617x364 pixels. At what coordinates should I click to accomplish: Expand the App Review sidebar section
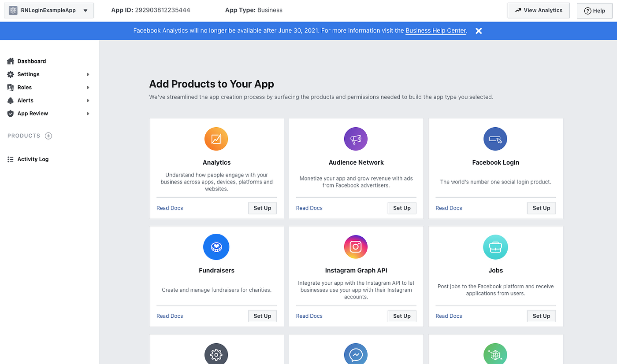[49, 114]
